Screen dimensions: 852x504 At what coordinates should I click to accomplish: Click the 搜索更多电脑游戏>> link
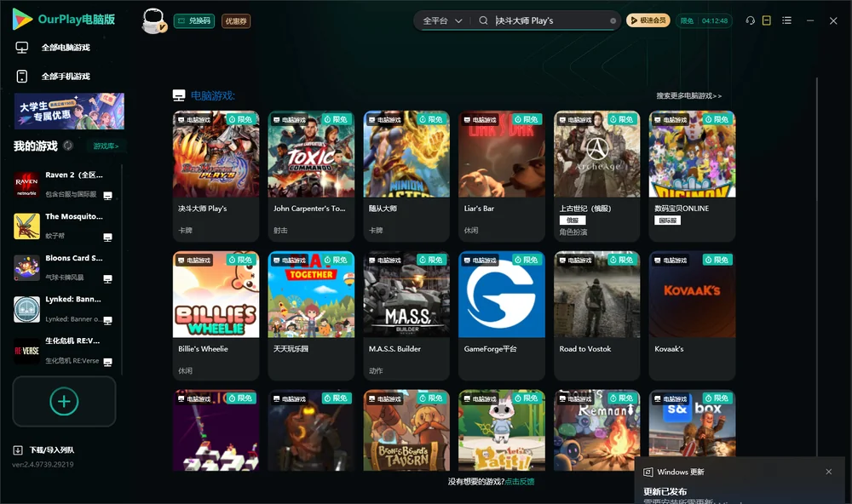[688, 95]
